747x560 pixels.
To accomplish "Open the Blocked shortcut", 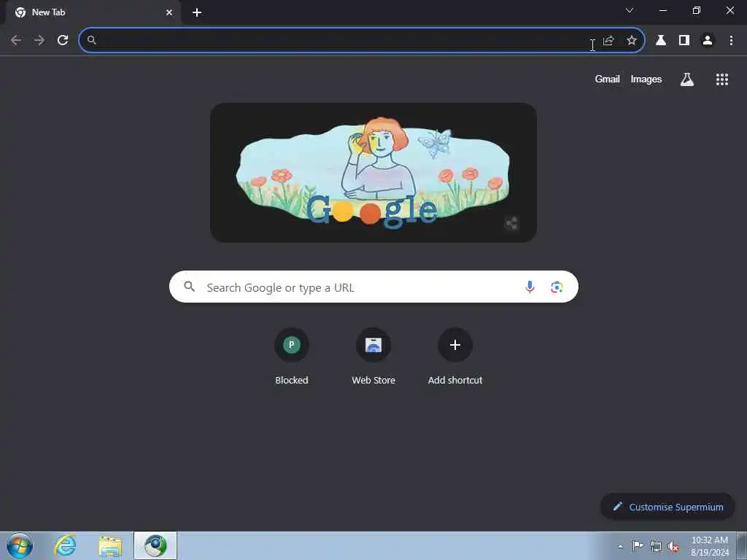I will [292, 355].
